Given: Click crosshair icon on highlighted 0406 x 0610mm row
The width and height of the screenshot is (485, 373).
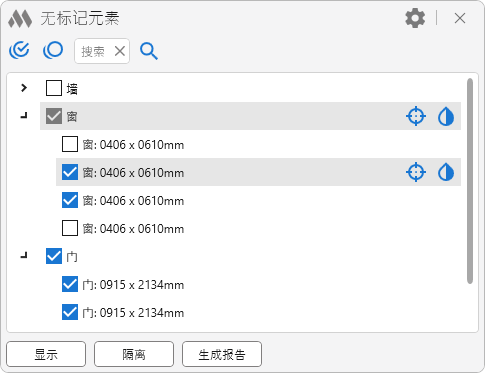Looking at the screenshot, I should pyautogui.click(x=416, y=172).
